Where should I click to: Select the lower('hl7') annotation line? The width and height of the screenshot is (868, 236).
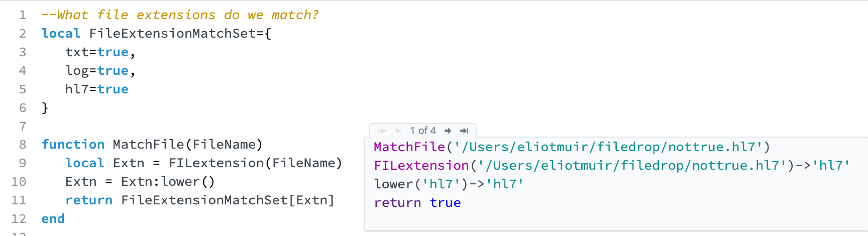click(449, 184)
